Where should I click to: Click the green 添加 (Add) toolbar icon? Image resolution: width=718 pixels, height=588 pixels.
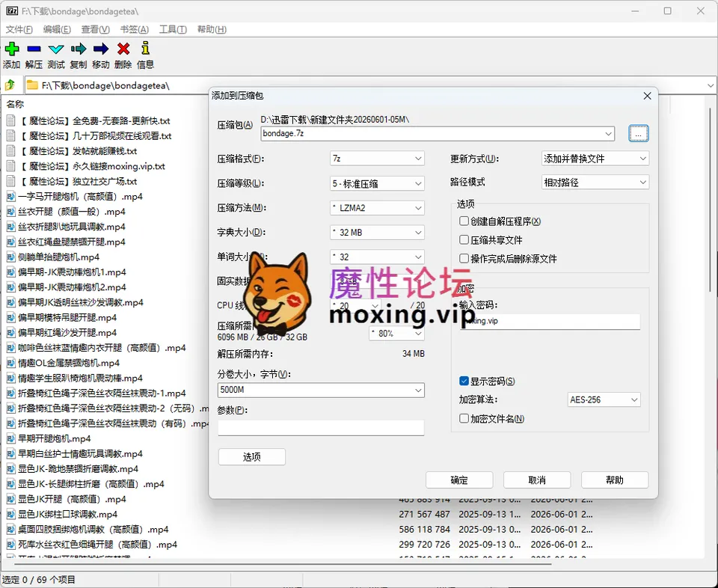tap(12, 49)
